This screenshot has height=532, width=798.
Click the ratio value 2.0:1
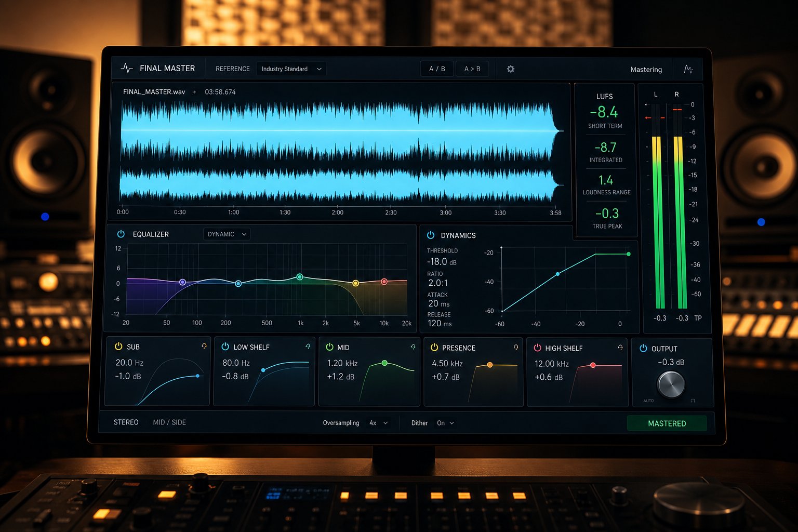[438, 283]
